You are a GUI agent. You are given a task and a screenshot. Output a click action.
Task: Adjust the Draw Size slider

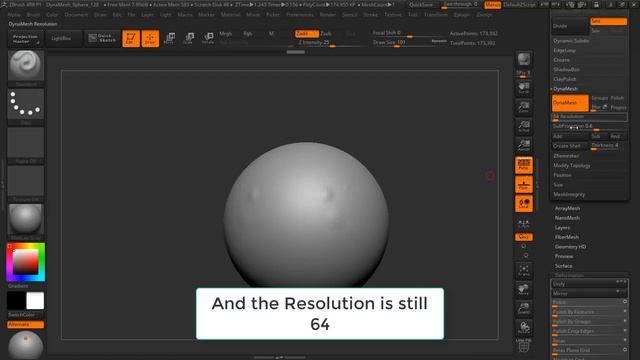(409, 42)
